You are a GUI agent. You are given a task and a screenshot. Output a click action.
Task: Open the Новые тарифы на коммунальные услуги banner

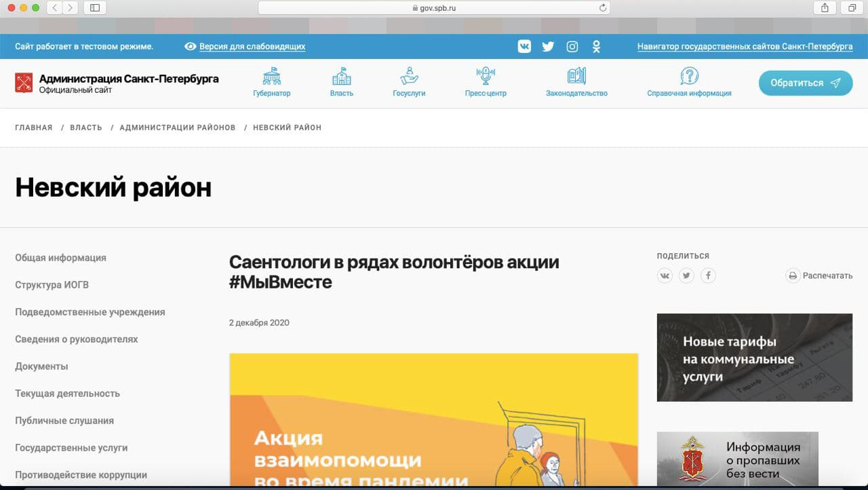755,358
